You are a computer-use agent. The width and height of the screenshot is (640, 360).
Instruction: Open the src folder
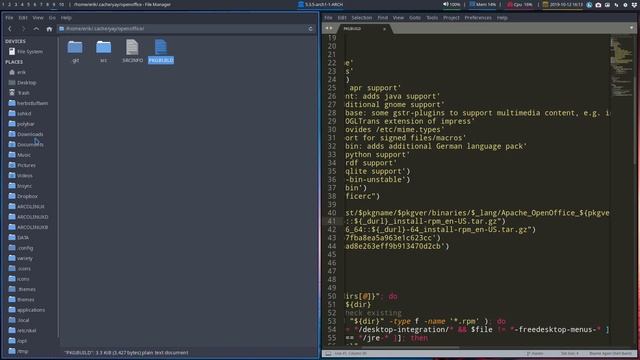pos(104,47)
